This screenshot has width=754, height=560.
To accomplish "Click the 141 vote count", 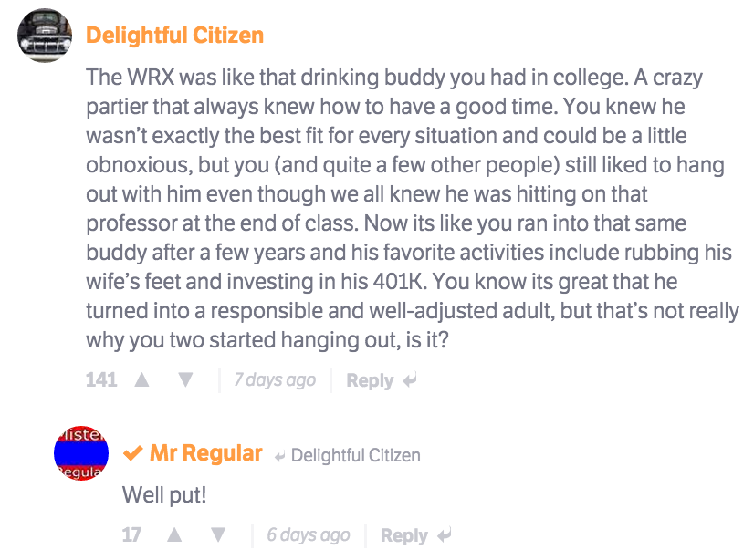I will coord(101,380).
